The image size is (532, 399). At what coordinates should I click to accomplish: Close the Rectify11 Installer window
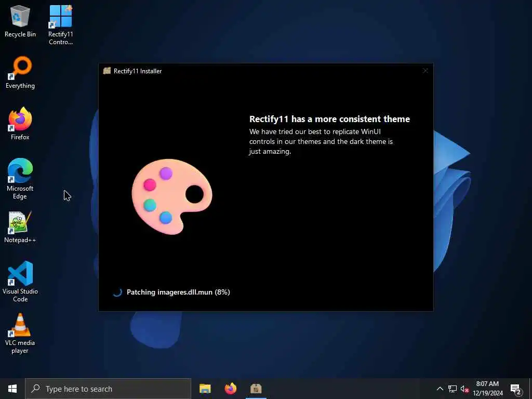(425, 71)
